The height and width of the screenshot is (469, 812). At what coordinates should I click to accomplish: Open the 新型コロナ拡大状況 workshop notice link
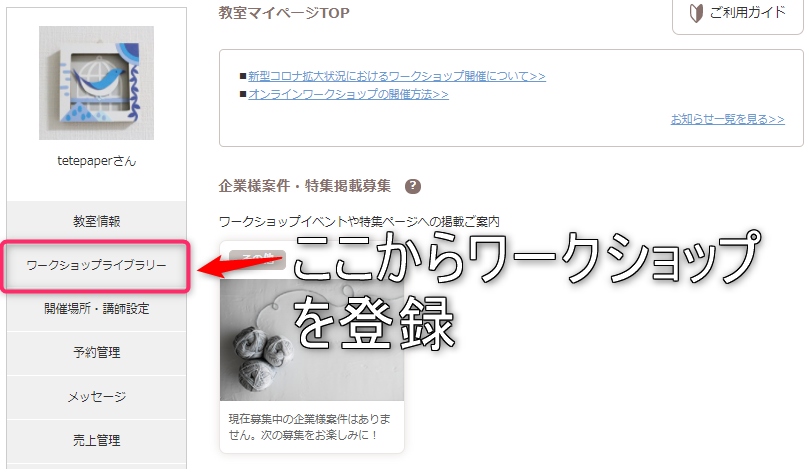[397, 76]
